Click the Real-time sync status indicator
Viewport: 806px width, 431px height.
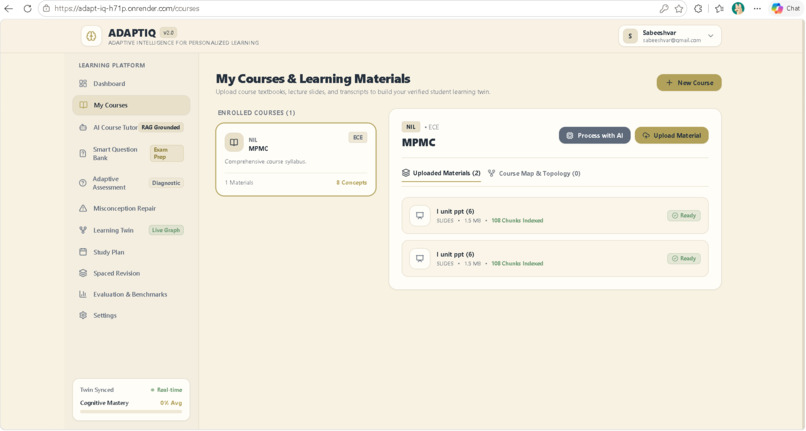click(166, 390)
